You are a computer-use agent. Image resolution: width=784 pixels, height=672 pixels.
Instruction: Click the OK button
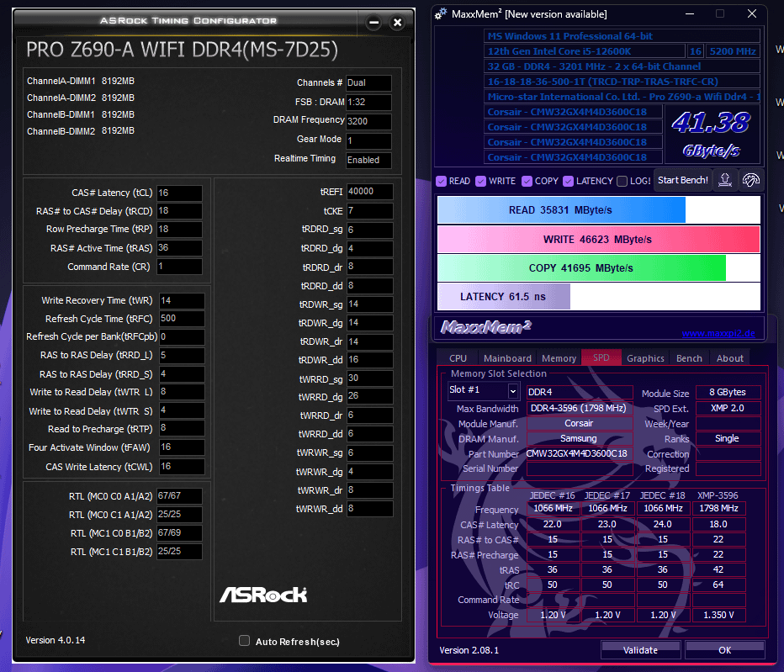(724, 649)
